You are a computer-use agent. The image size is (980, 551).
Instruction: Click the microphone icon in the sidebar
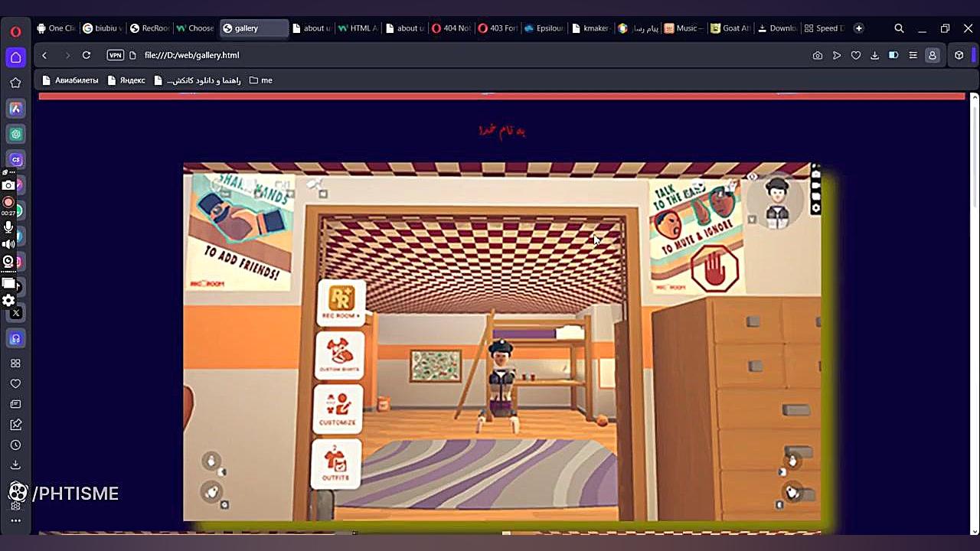point(8,227)
